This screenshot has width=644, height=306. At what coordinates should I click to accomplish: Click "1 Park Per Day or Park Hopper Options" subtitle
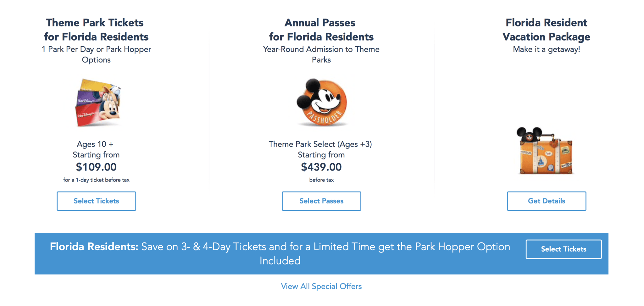[96, 54]
